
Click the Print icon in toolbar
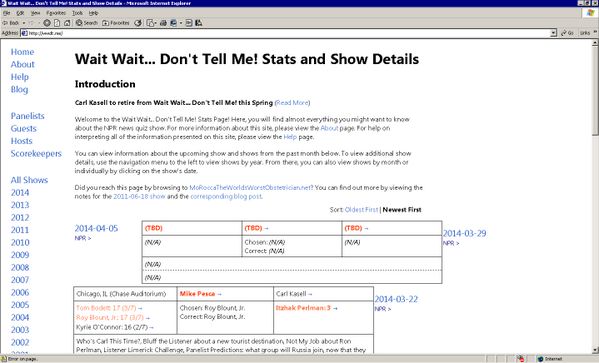point(163,23)
